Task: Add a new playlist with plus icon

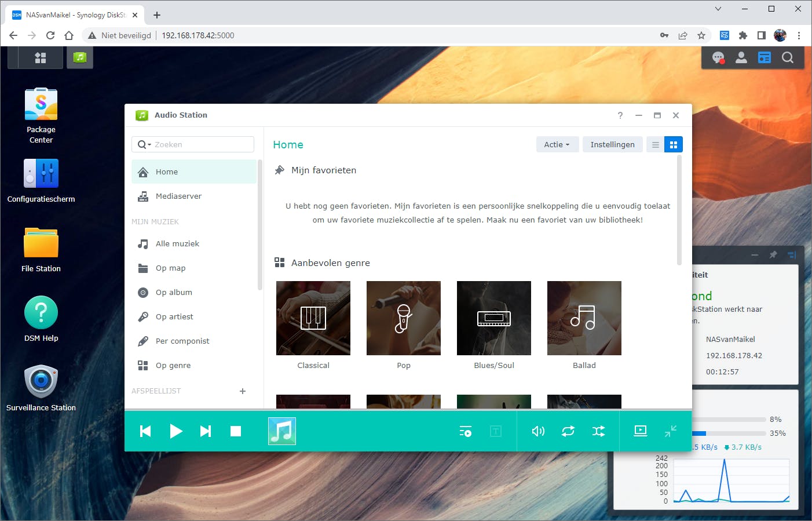Action: click(x=243, y=391)
